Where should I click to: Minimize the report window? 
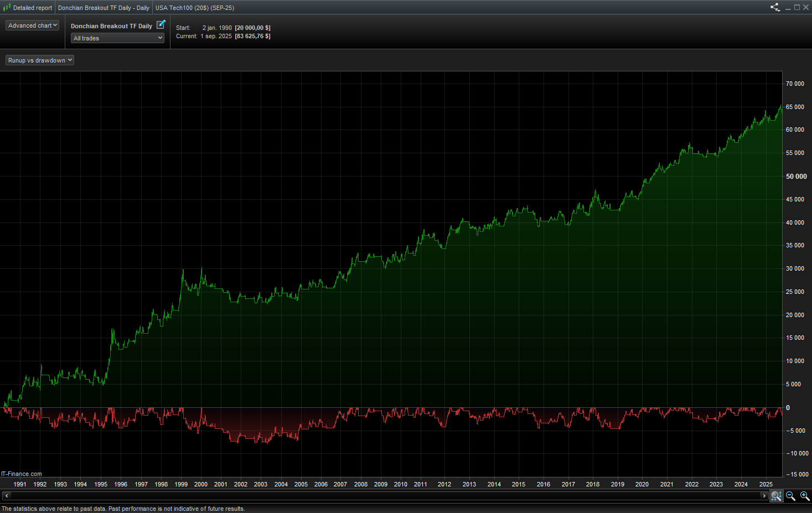click(788, 7)
